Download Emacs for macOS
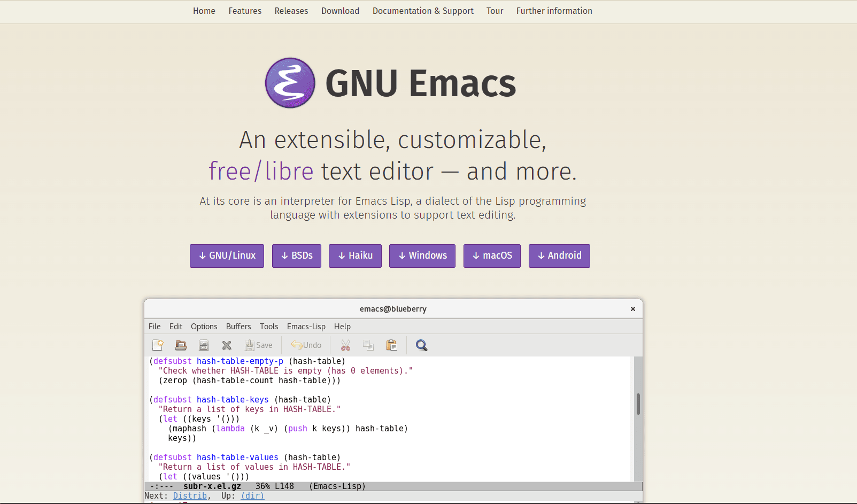 (492, 256)
